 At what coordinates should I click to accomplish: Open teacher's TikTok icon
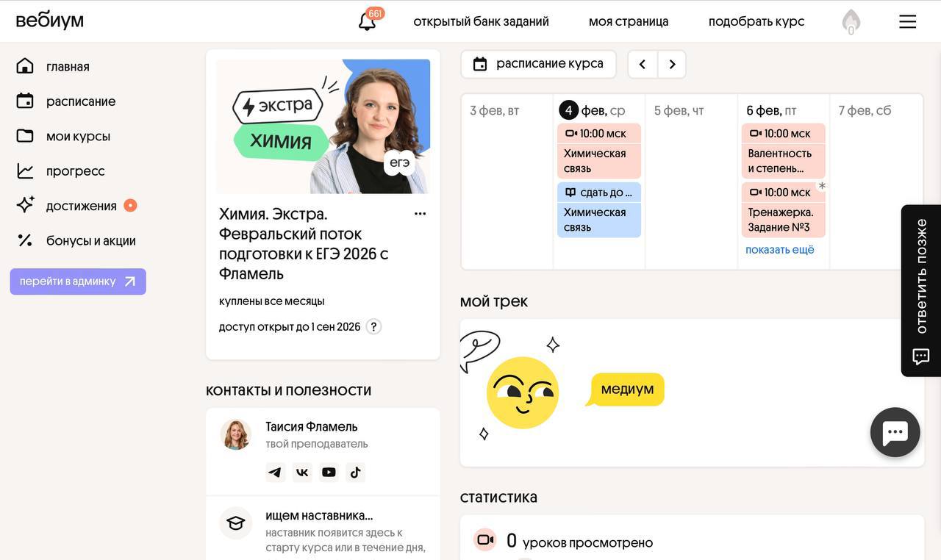pyautogui.click(x=355, y=473)
